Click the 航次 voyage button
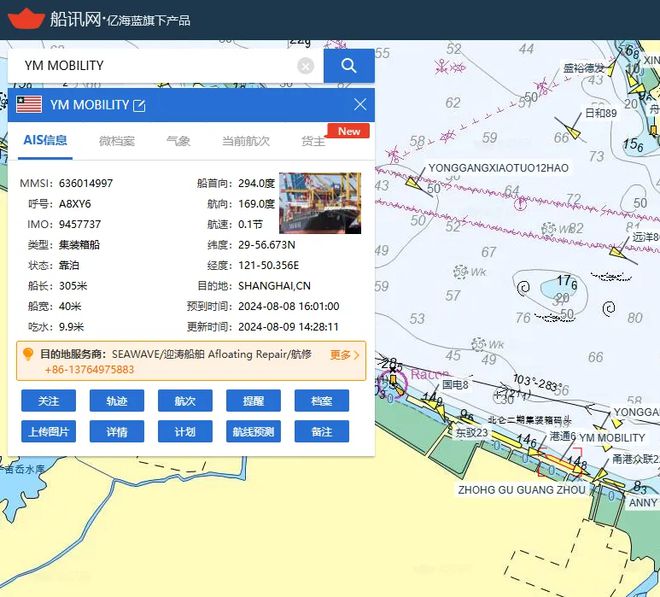Screen dimensions: 660x597 [185, 401]
